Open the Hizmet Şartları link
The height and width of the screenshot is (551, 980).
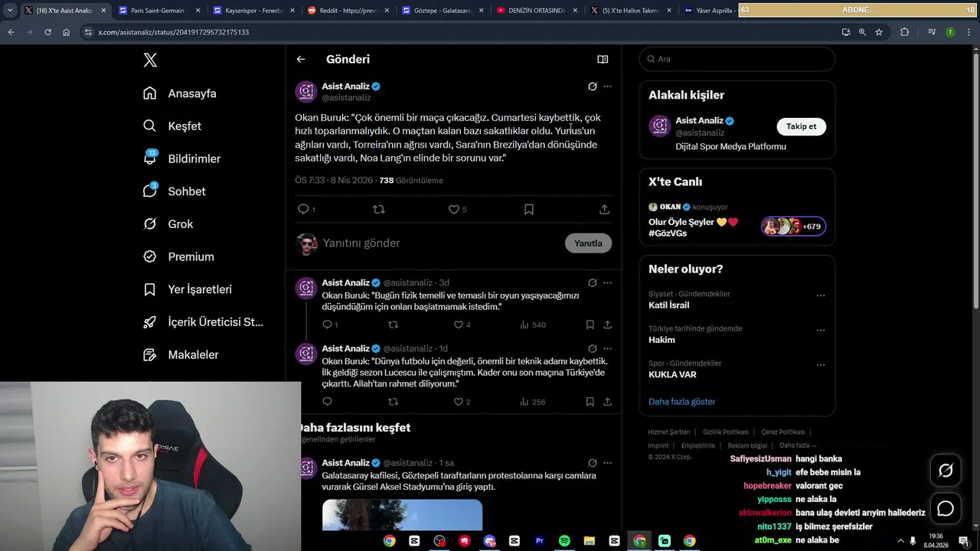(669, 432)
